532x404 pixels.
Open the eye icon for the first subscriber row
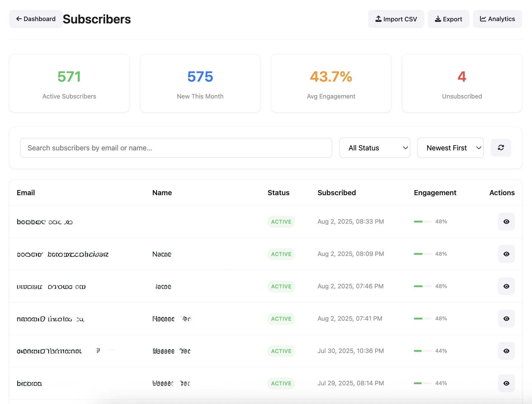[506, 222]
